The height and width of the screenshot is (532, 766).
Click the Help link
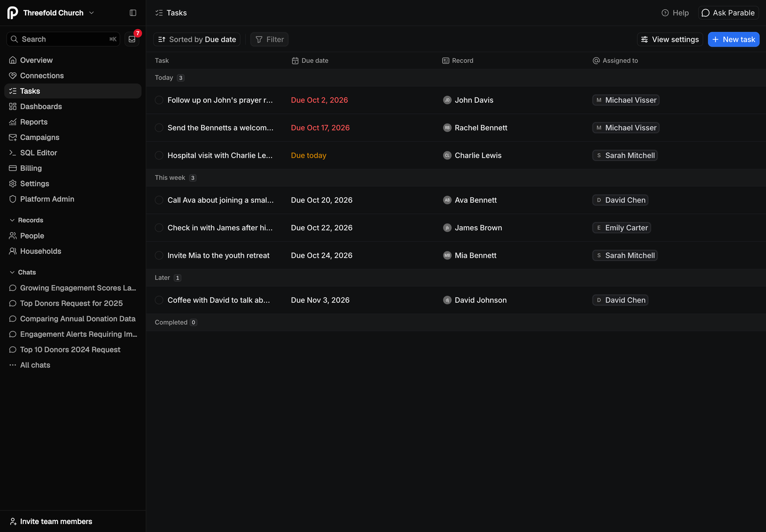pos(675,13)
